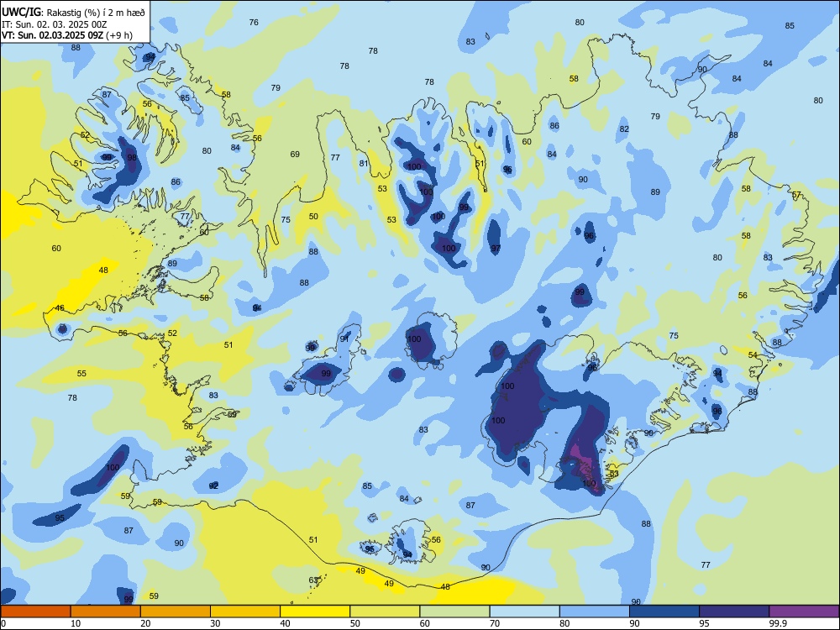The width and height of the screenshot is (840, 630).
Task: Select the dark blue 90–95 legend swatch
Action: [x=664, y=612]
